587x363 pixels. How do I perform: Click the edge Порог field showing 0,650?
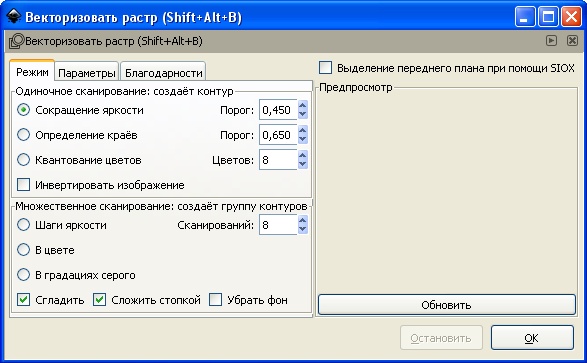tap(278, 135)
